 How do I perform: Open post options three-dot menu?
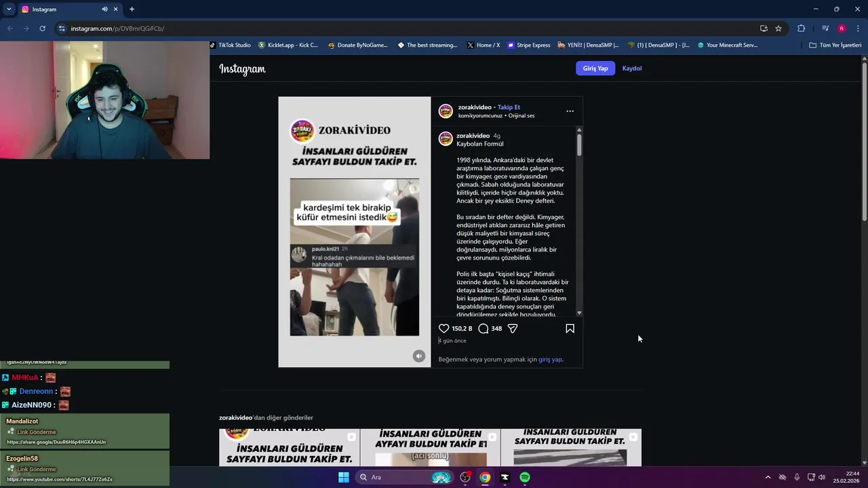(x=570, y=111)
